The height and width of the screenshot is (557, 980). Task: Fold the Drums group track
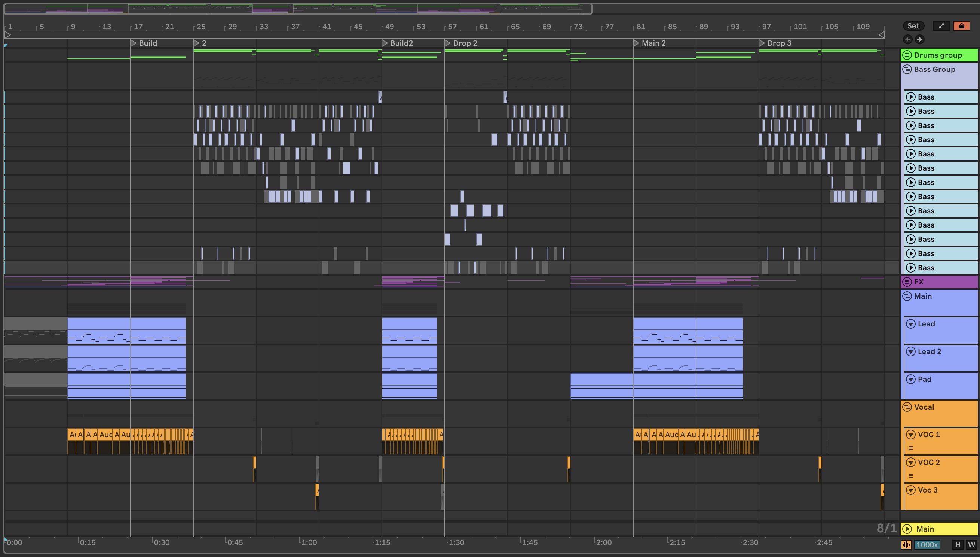pyautogui.click(x=907, y=55)
